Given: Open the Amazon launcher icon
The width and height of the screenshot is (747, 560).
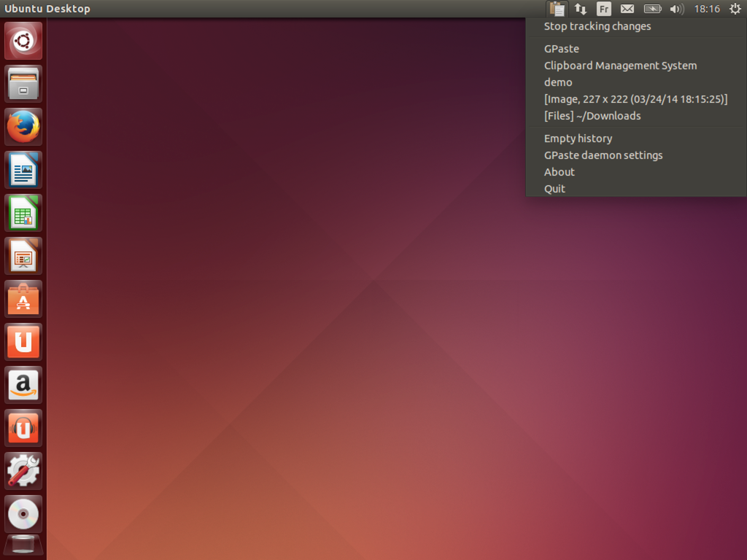Looking at the screenshot, I should (23, 385).
